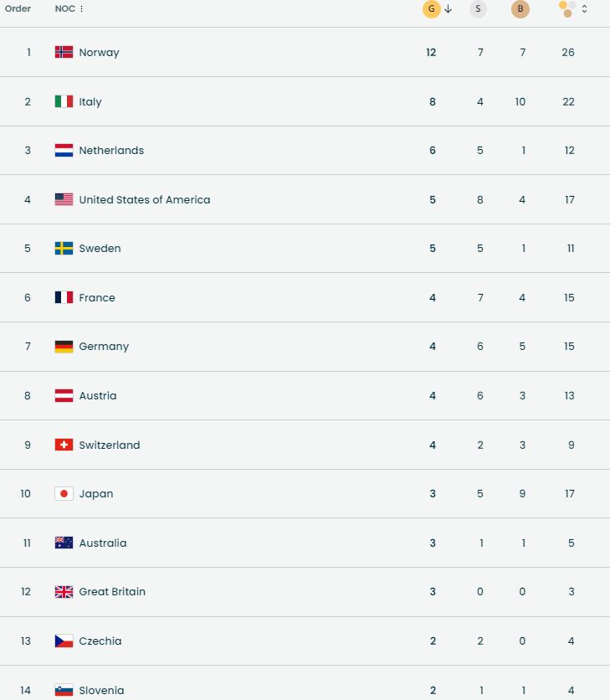Image resolution: width=610 pixels, height=700 pixels.
Task: Click the Netherlands flag icon
Action: (64, 151)
